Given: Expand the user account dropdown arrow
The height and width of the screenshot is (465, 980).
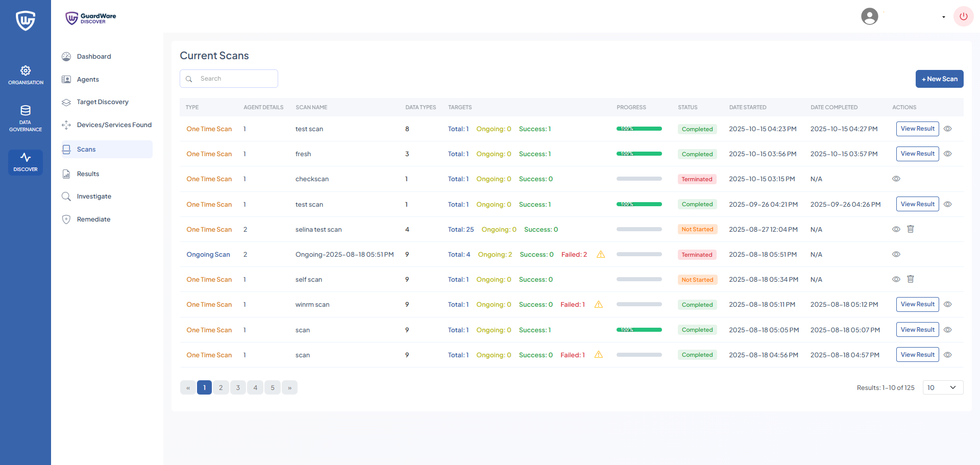Looking at the screenshot, I should [943, 17].
